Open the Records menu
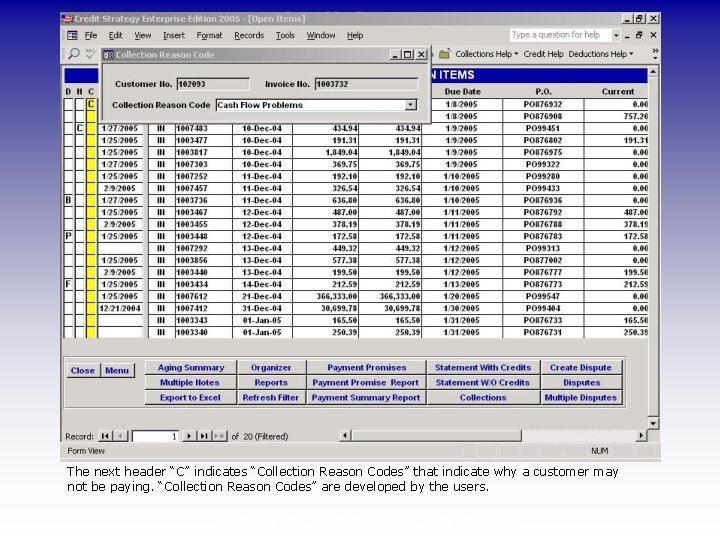Image resolution: width=720 pixels, height=540 pixels. tap(249, 35)
